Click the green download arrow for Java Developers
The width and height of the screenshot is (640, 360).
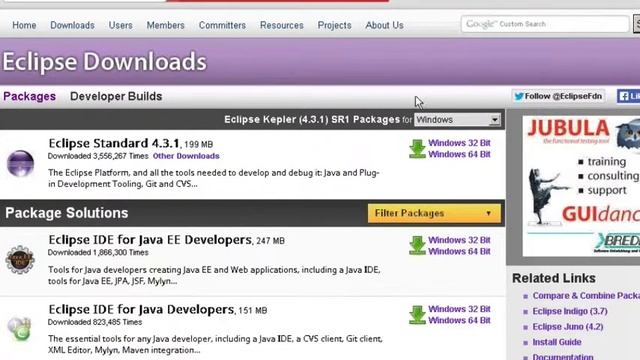point(417,315)
